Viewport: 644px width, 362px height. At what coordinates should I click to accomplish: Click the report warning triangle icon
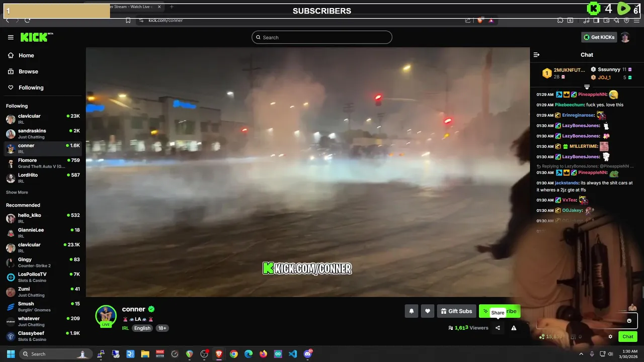(514, 328)
